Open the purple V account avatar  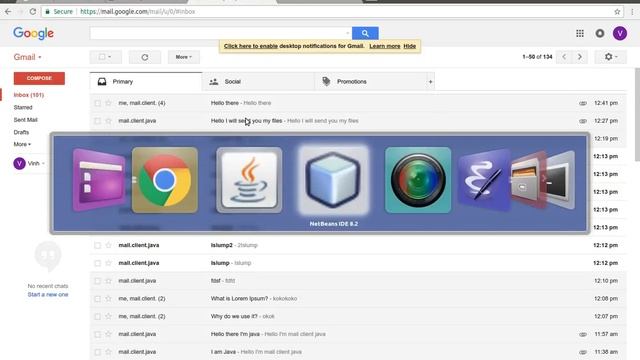620,33
